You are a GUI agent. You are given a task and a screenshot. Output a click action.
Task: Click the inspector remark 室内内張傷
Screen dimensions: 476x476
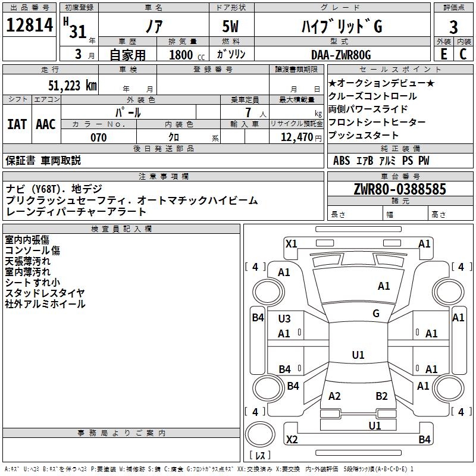pyautogui.click(x=27, y=240)
